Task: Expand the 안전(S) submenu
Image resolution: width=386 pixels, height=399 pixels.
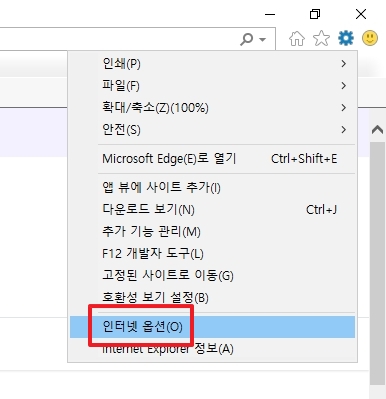Action: pyautogui.click(x=213, y=130)
